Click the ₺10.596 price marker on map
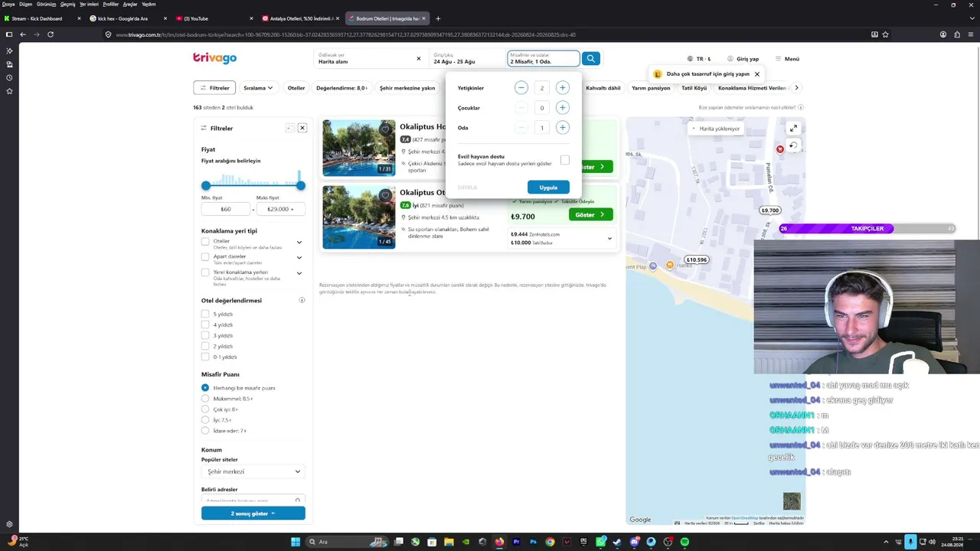Screen dimensions: 980x551 point(697,260)
